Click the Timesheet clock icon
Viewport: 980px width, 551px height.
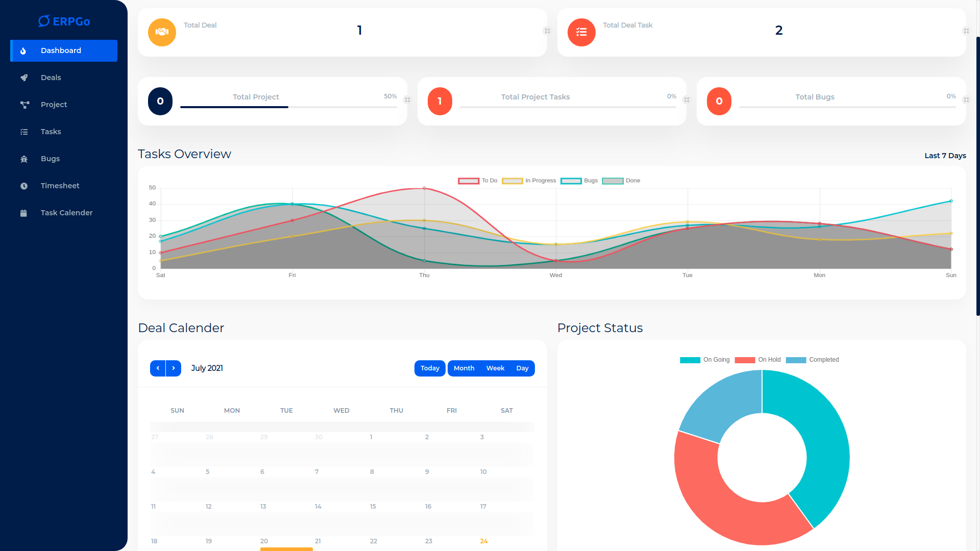tap(24, 186)
